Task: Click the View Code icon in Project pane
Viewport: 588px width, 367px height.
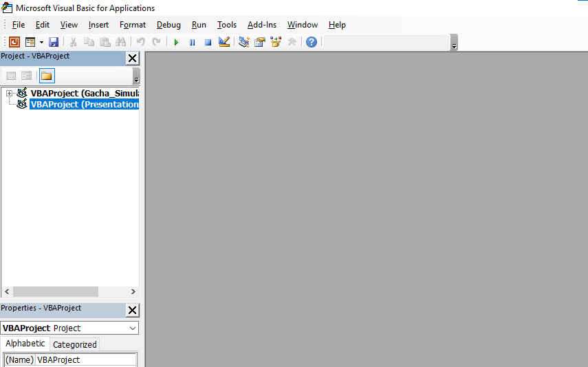Action: (x=11, y=76)
